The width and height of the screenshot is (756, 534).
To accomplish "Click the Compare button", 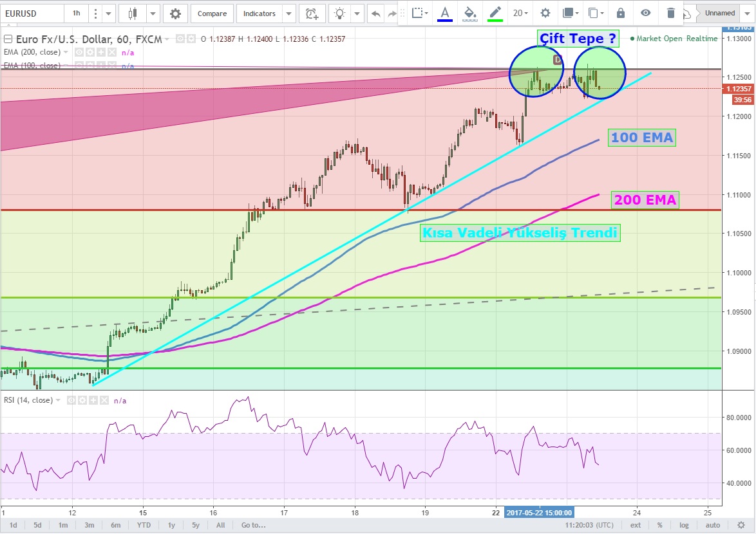I will pos(212,14).
